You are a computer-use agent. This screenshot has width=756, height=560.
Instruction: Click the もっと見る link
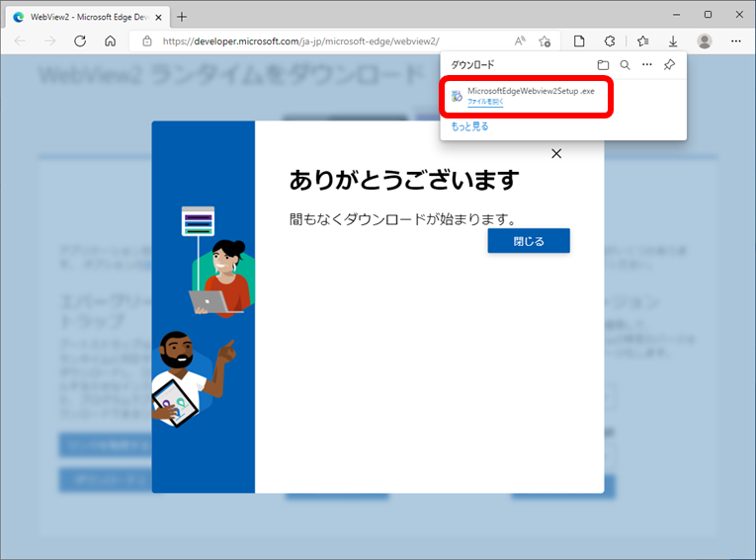click(x=469, y=126)
